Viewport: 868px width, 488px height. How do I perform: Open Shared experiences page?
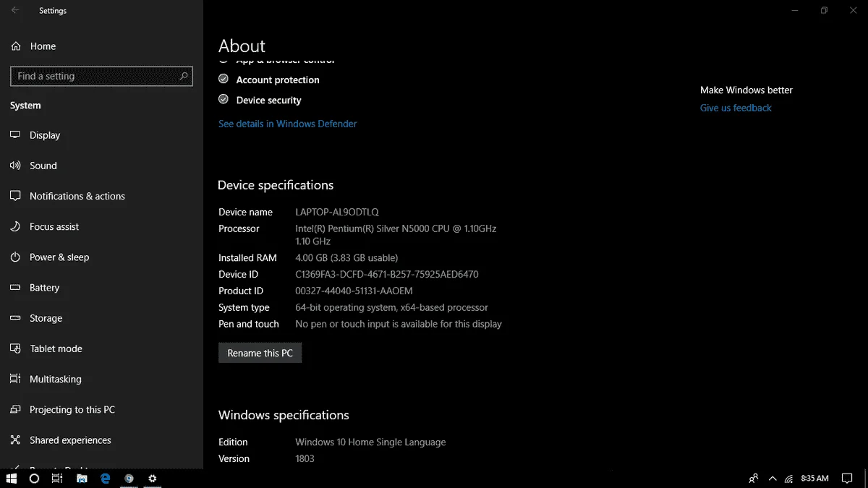click(70, 440)
